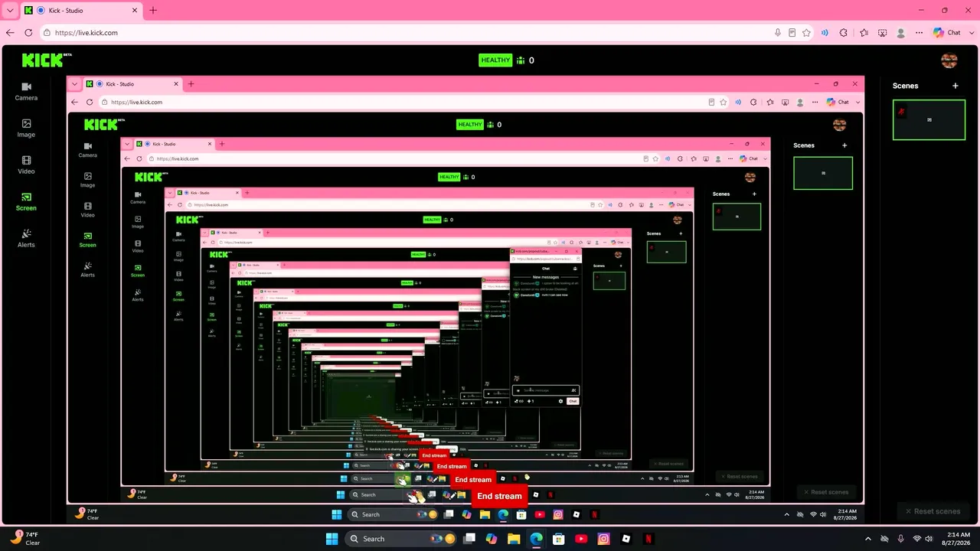Refresh the live.kick.com page
This screenshot has height=551, width=980.
28,33
